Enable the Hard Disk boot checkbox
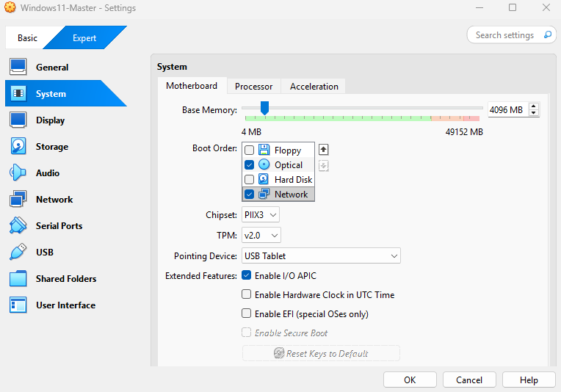This screenshot has height=392, width=561. (x=250, y=179)
